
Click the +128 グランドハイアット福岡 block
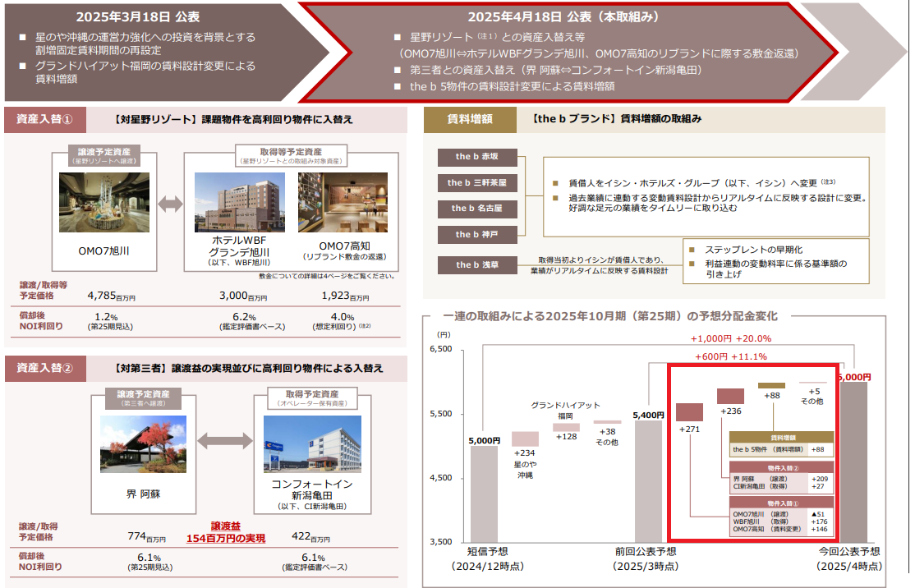pos(566,428)
